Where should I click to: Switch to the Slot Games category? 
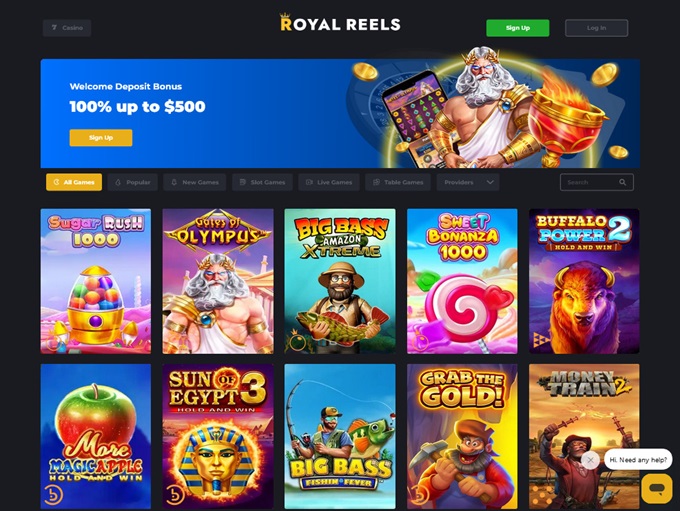(262, 182)
